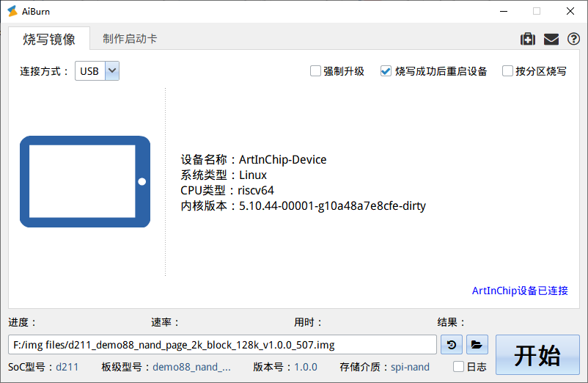Click the ArtInChip设备已连接 status link
Screen dimensions: 588x383
click(x=520, y=291)
